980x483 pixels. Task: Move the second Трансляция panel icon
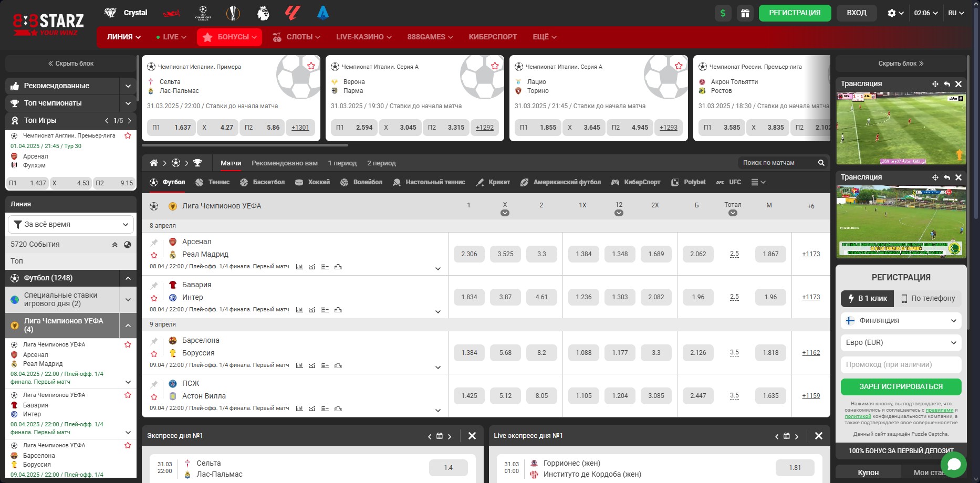point(935,177)
